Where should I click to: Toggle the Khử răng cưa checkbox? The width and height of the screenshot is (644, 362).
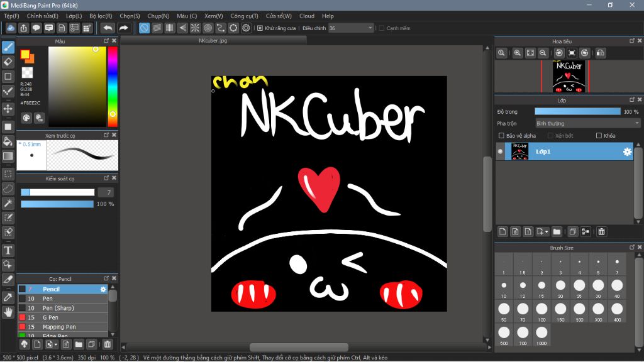pos(260,28)
